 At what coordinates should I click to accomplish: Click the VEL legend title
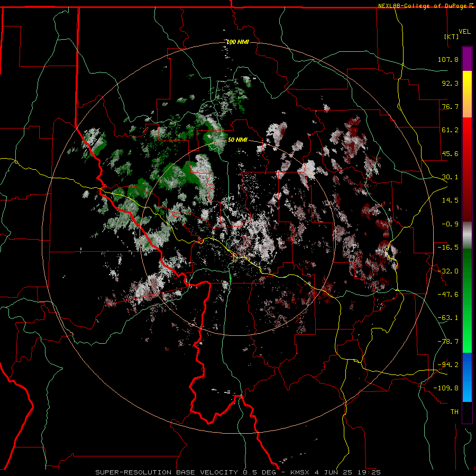[464, 32]
